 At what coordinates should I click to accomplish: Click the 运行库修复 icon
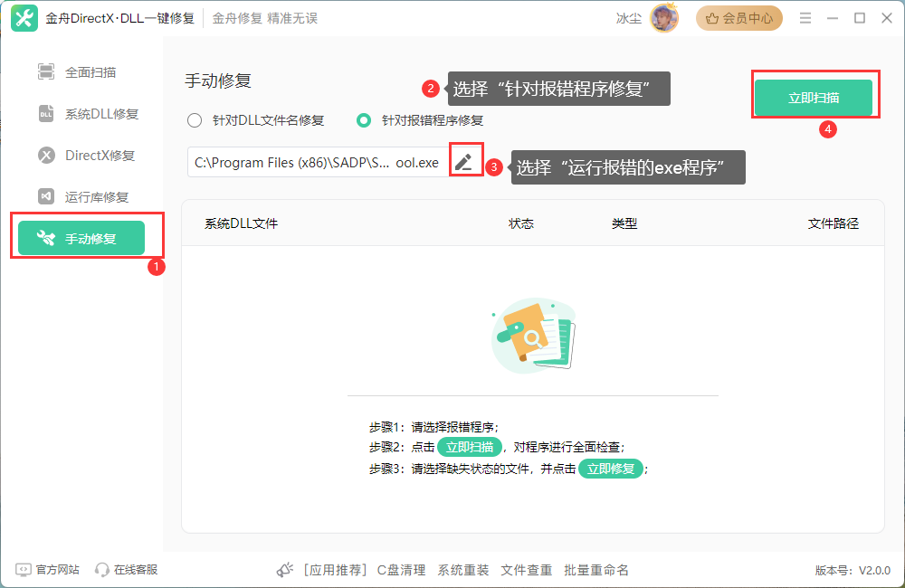tap(46, 197)
